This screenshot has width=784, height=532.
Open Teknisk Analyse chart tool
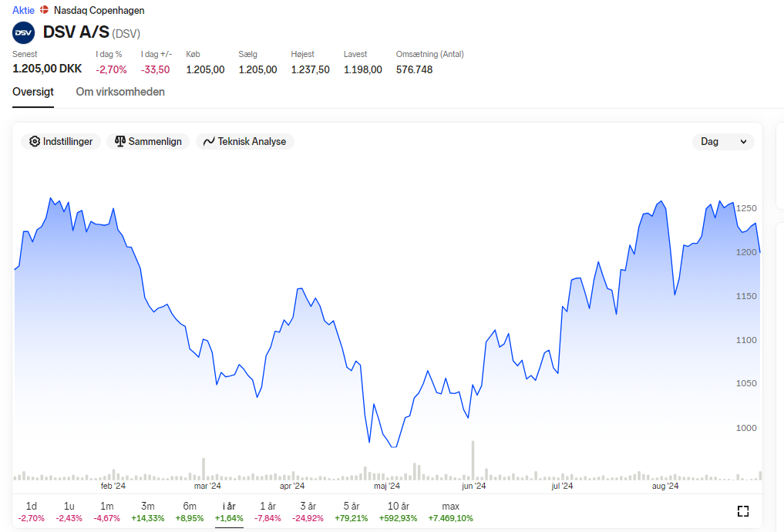point(245,142)
